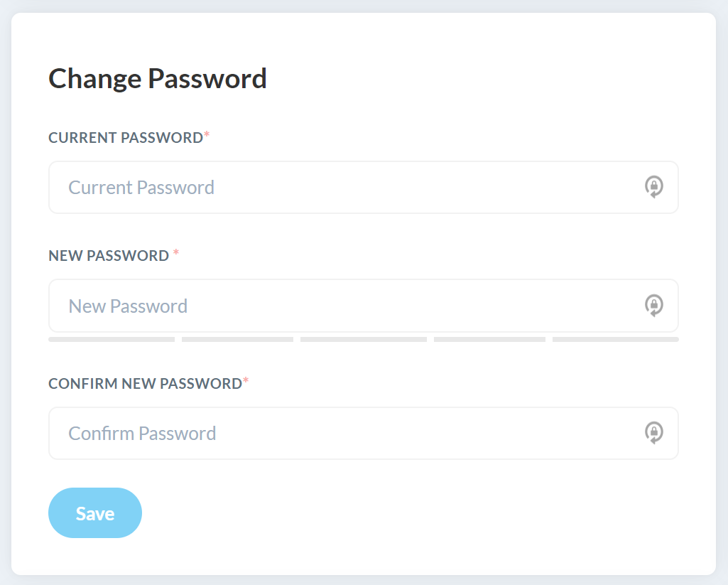Screen dimensions: 728x585
Task: Click the red asterisk beside NEW PASSWORD
Action: pyautogui.click(x=176, y=252)
